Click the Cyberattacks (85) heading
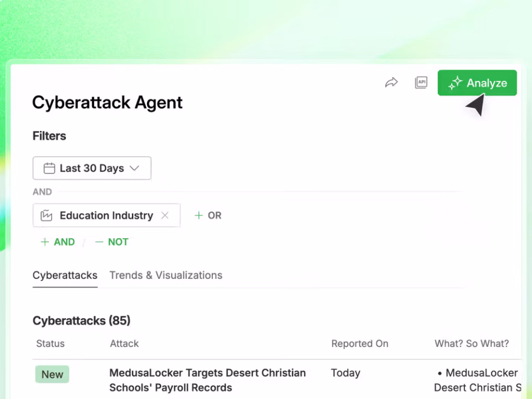 (x=81, y=321)
